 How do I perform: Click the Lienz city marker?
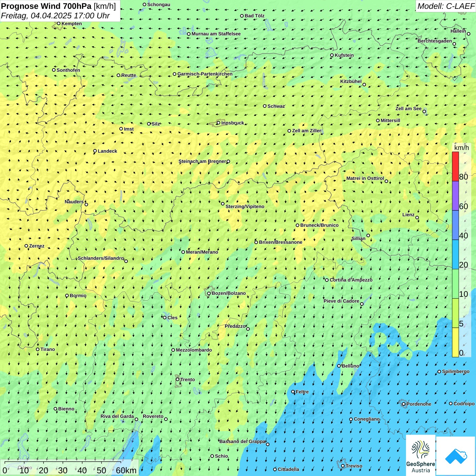417,218
